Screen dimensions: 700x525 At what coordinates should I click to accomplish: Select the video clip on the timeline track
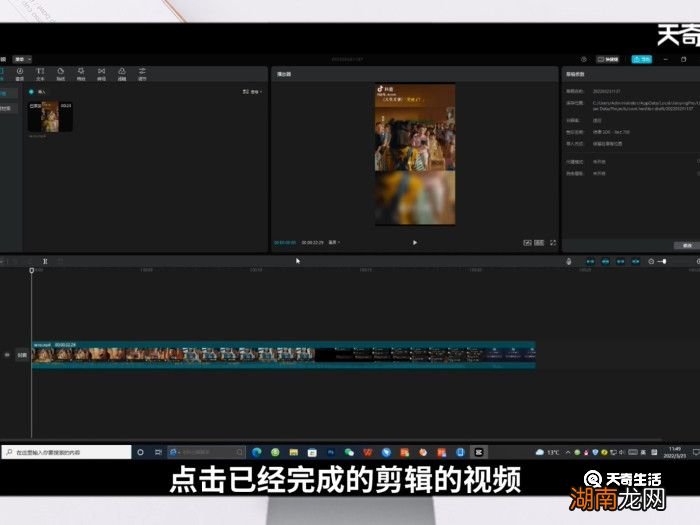pyautogui.click(x=284, y=355)
